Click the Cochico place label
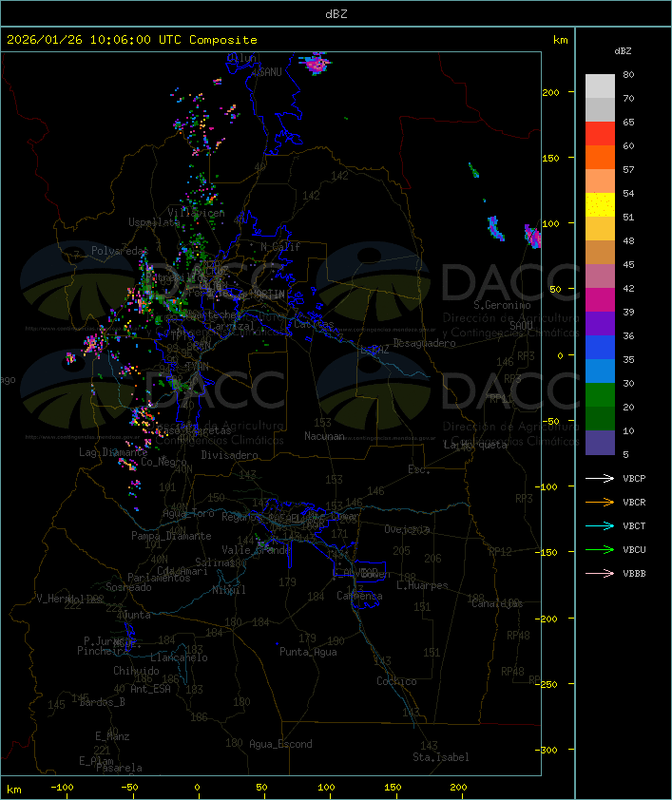Image resolution: width=672 pixels, height=800 pixels. [396, 681]
